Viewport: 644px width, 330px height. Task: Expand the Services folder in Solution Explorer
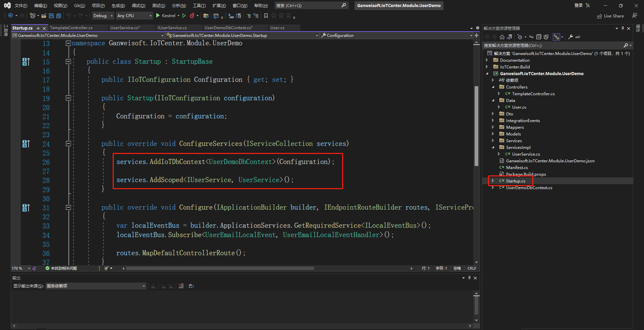click(x=493, y=141)
